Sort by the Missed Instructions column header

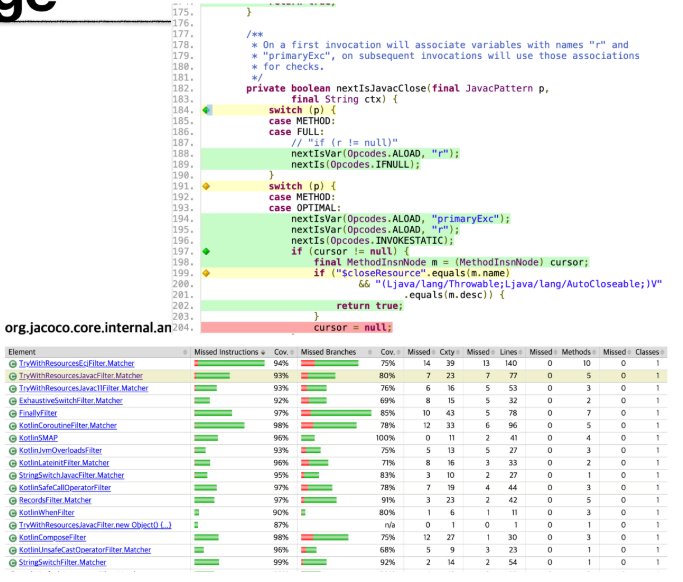[x=228, y=351]
